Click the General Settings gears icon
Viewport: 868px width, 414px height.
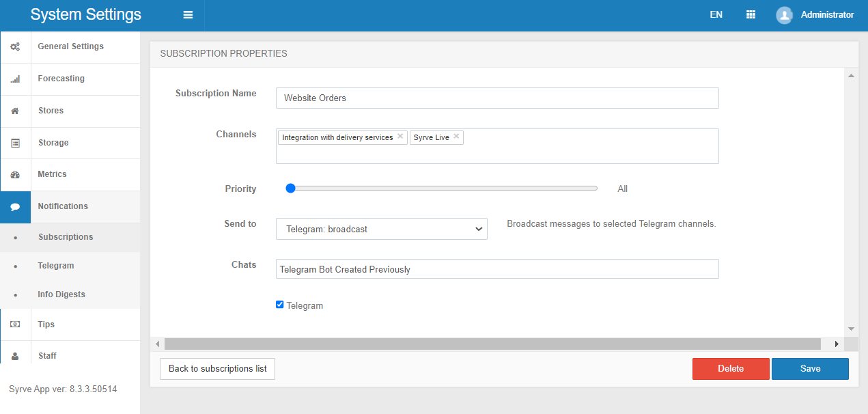point(15,47)
